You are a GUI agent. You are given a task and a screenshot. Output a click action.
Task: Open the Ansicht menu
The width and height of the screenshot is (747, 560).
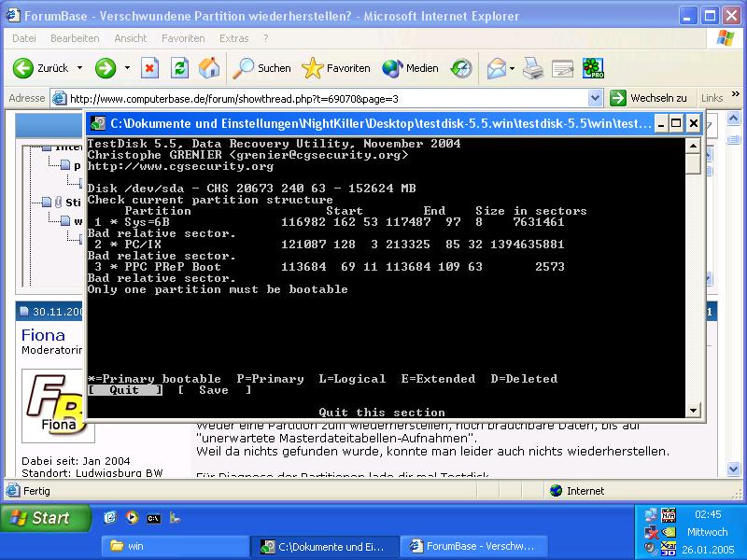pyautogui.click(x=131, y=38)
